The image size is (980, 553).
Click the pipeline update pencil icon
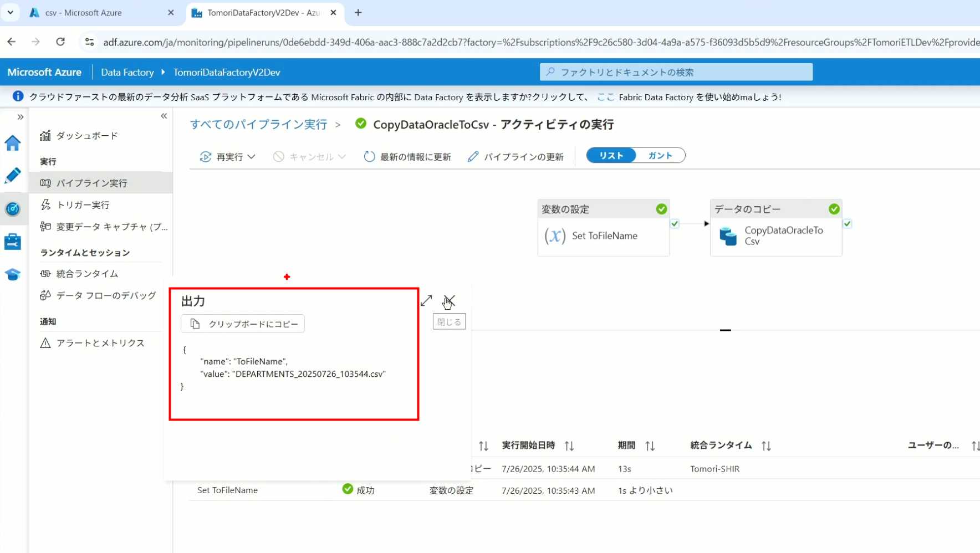coord(473,157)
